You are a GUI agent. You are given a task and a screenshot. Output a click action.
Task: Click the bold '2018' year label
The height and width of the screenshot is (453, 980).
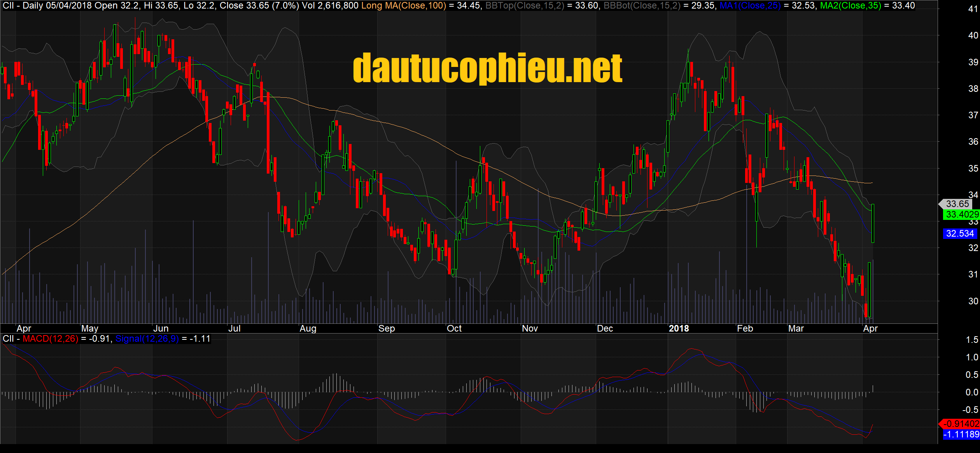679,328
